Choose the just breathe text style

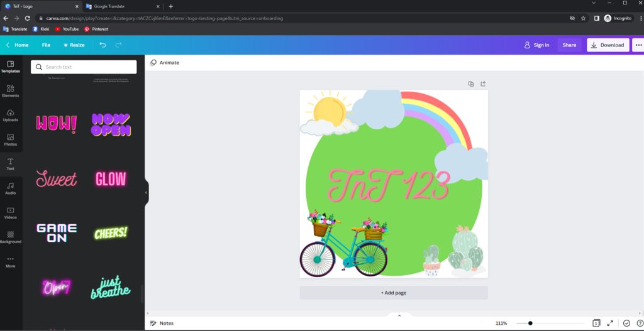[111, 287]
